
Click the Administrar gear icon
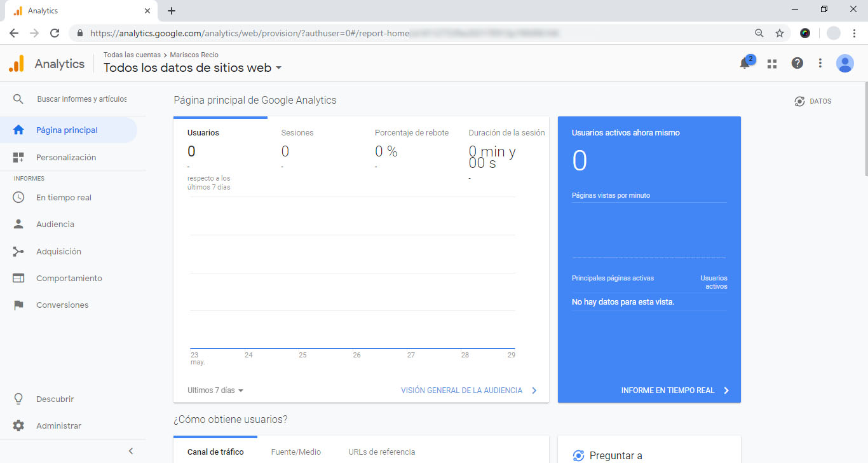pyautogui.click(x=18, y=425)
